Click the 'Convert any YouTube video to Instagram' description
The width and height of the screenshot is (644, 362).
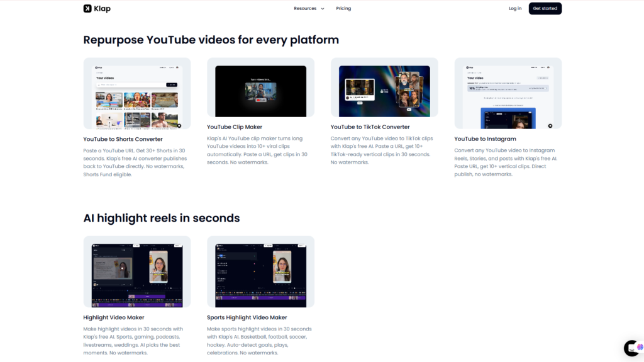click(x=506, y=162)
